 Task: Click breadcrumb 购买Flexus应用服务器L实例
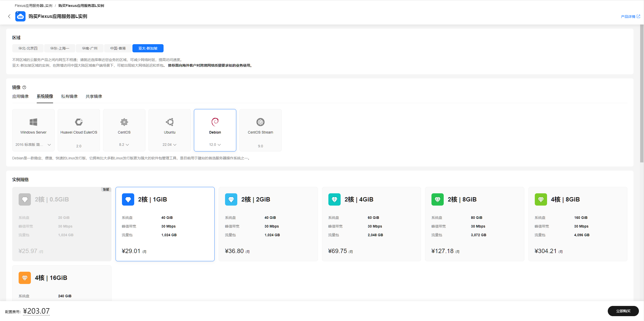81,6
